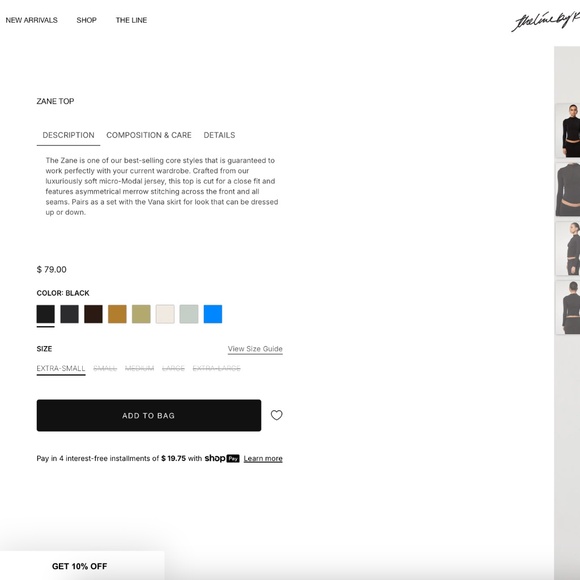Pick the dark brown color swatch

tap(93, 314)
